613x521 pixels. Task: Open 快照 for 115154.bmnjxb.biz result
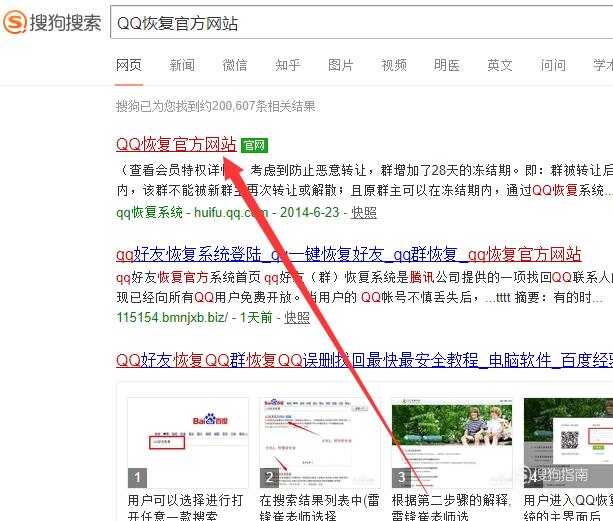pos(297,317)
